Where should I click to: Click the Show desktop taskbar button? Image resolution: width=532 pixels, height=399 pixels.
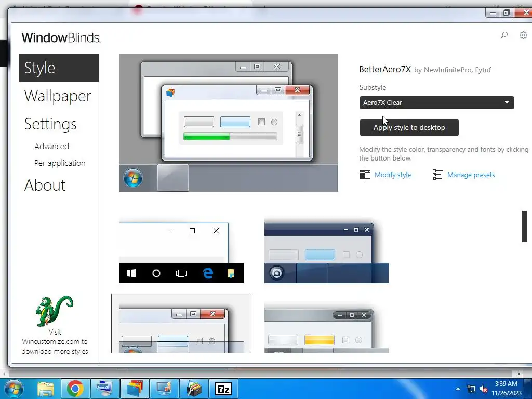click(x=528, y=389)
